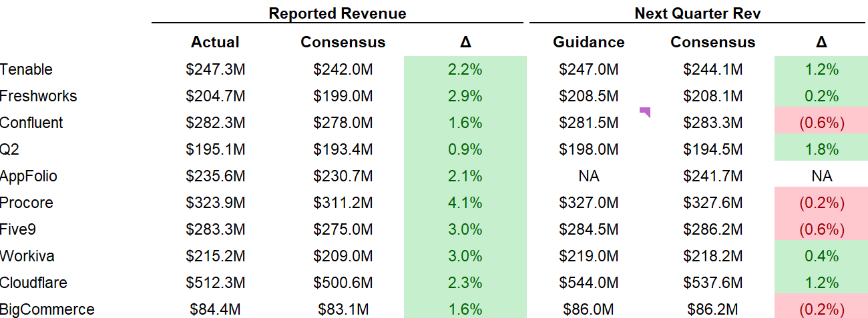This screenshot has width=868, height=318.
Task: Select BigCommerce consensus $83.1M
Action: [x=343, y=309]
